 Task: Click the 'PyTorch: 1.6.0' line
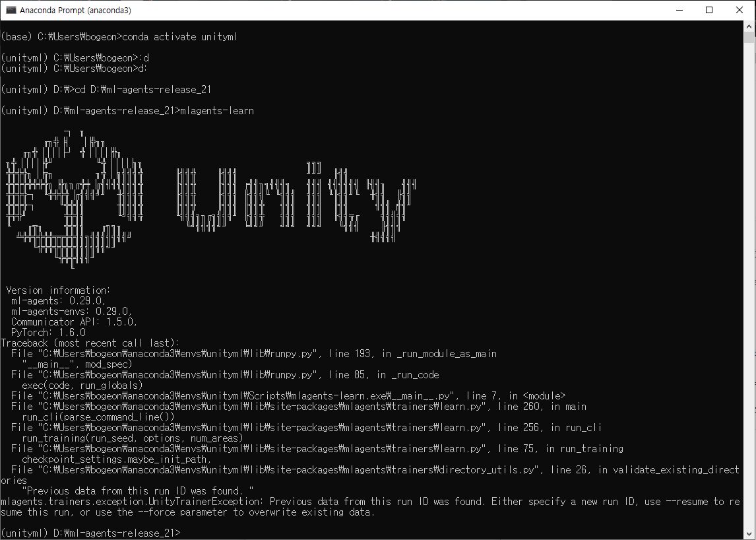[x=48, y=333]
